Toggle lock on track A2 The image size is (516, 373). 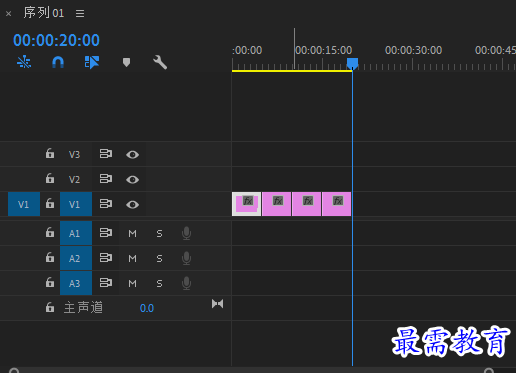[50, 257]
